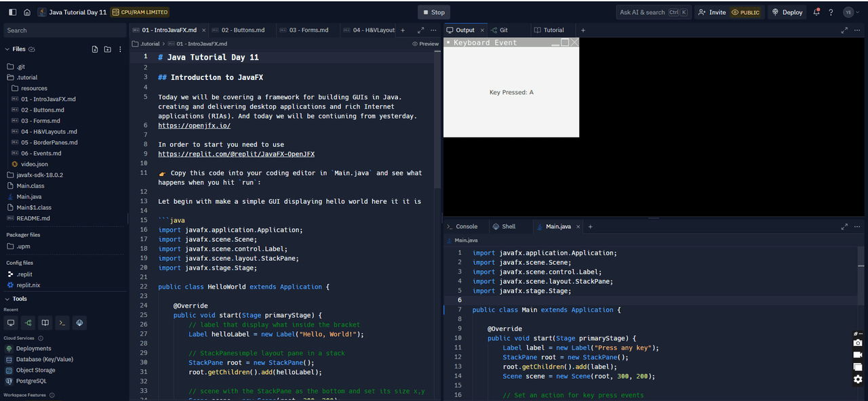This screenshot has width=868, height=401.
Task: Collapse the Tools section
Action: tap(7, 299)
